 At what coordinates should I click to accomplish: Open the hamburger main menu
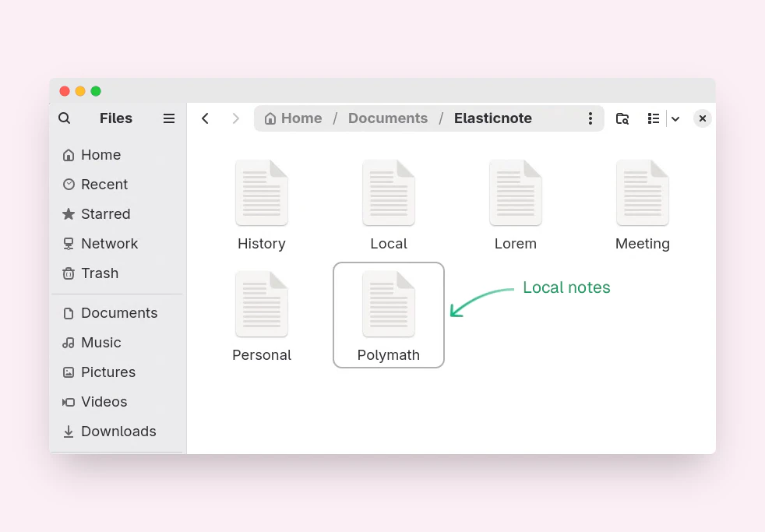pos(169,118)
